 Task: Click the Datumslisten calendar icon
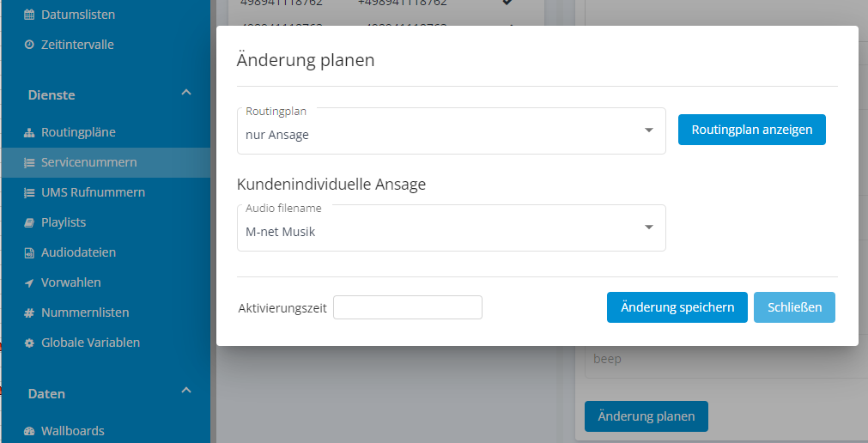29,15
